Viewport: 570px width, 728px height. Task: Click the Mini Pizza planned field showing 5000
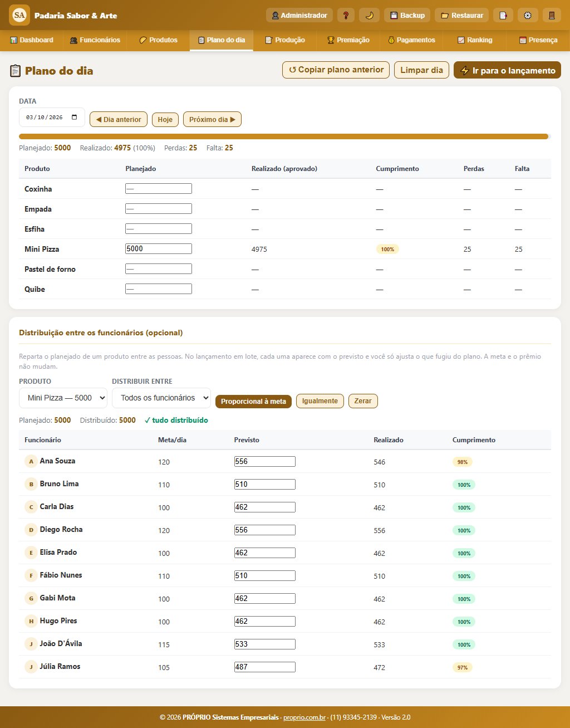[159, 249]
